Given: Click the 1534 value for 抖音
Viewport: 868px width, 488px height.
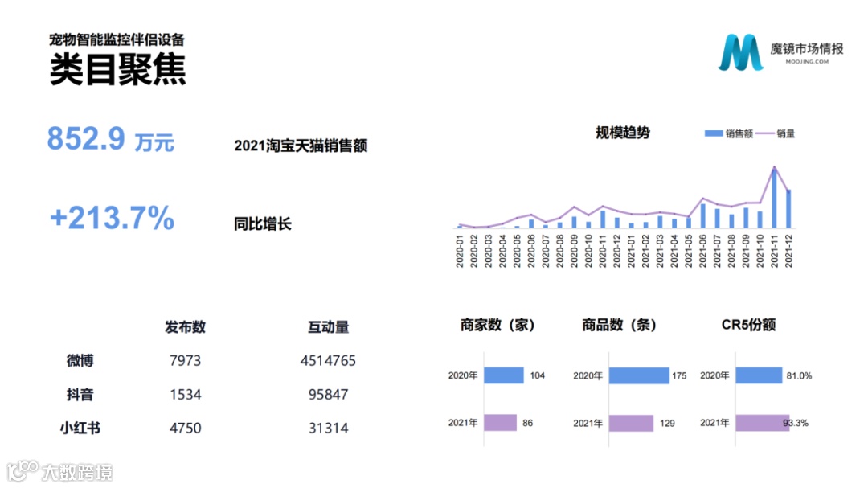Looking at the screenshot, I should click(x=186, y=395).
